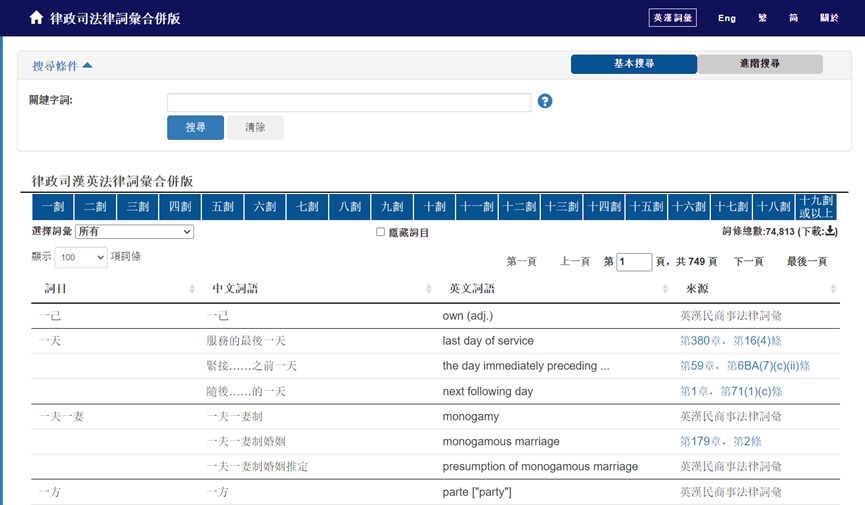Sort by the 中文詞語 column arrows

429,289
